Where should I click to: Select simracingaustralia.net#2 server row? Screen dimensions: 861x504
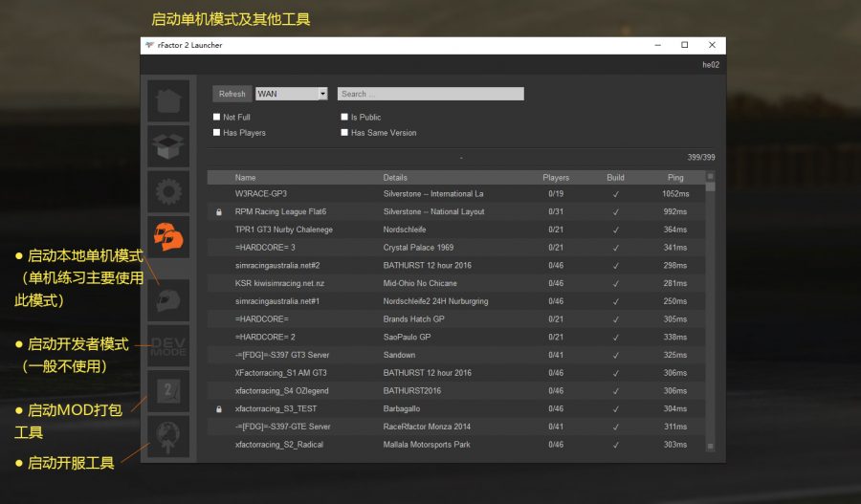point(456,266)
